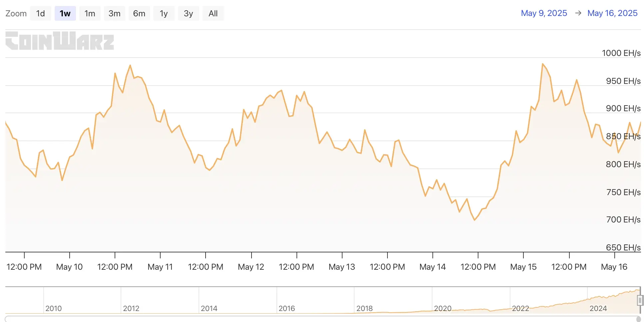Screen dimensions: 644x322
Task: Click the hashrate peak near 12:00 PM May 10
Action: (130, 65)
